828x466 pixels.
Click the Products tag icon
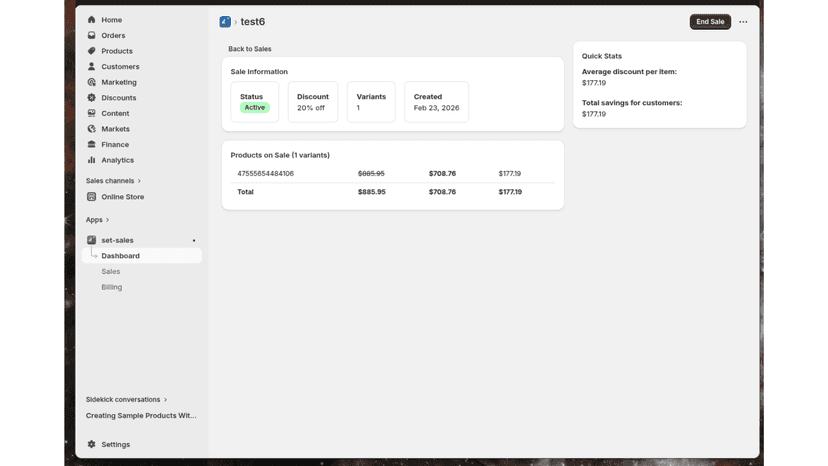(x=91, y=51)
